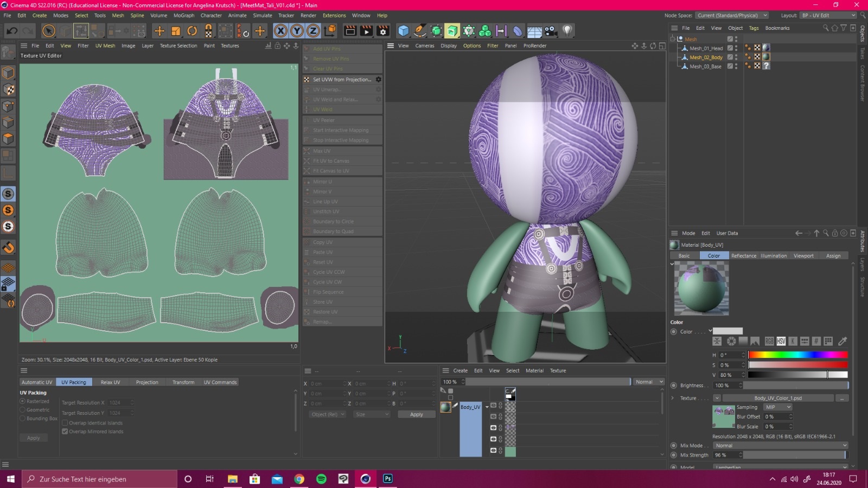The width and height of the screenshot is (868, 488).
Task: Pick a color with the eyedropper icon
Action: 843,341
